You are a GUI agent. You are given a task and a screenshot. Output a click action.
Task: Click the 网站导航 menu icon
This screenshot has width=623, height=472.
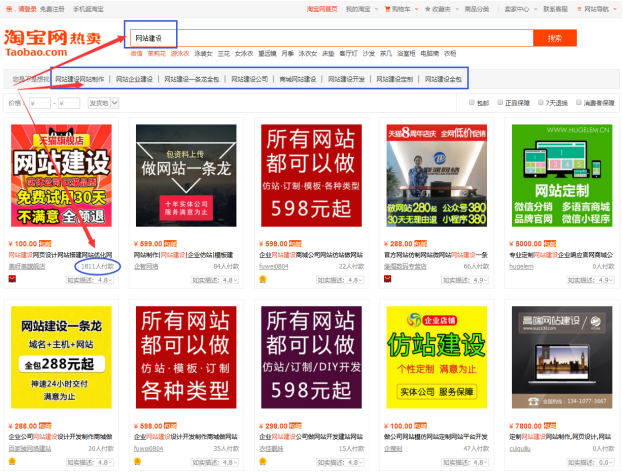click(579, 9)
